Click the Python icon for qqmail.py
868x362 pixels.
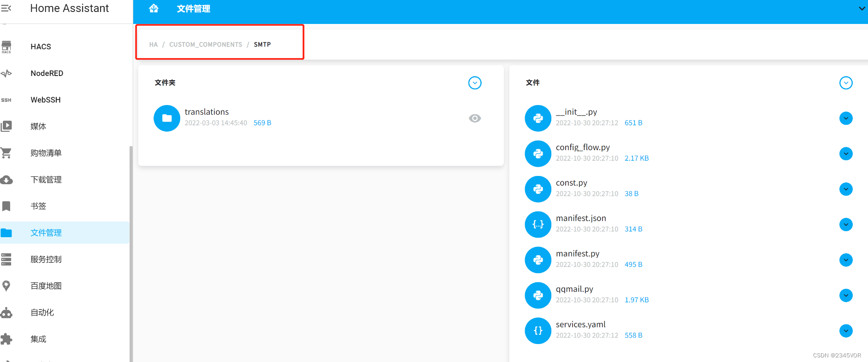538,296
